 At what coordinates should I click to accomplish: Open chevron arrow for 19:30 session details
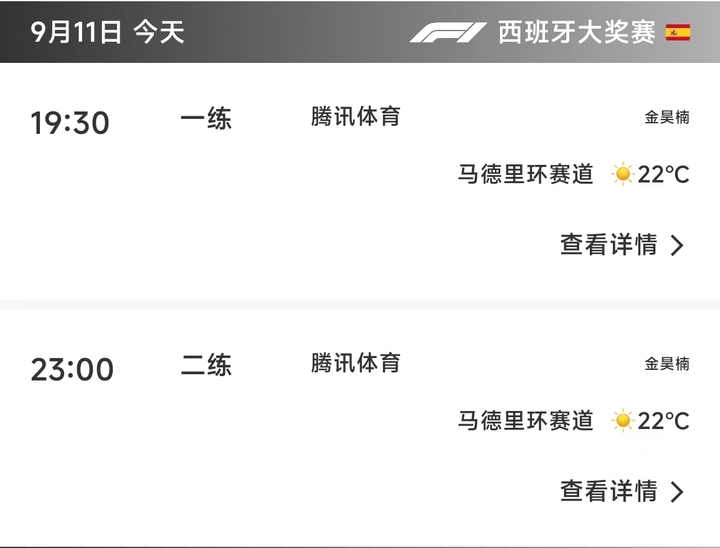pos(677,245)
